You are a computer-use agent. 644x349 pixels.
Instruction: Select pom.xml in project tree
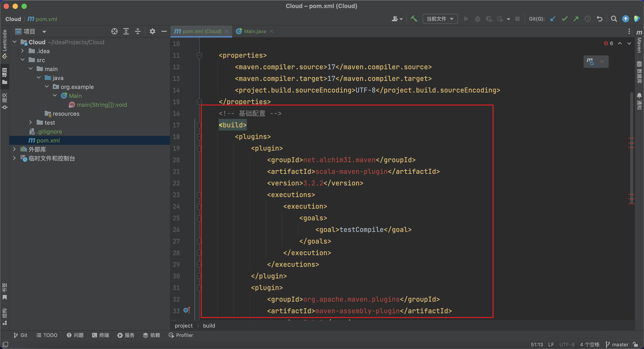(89, 140)
